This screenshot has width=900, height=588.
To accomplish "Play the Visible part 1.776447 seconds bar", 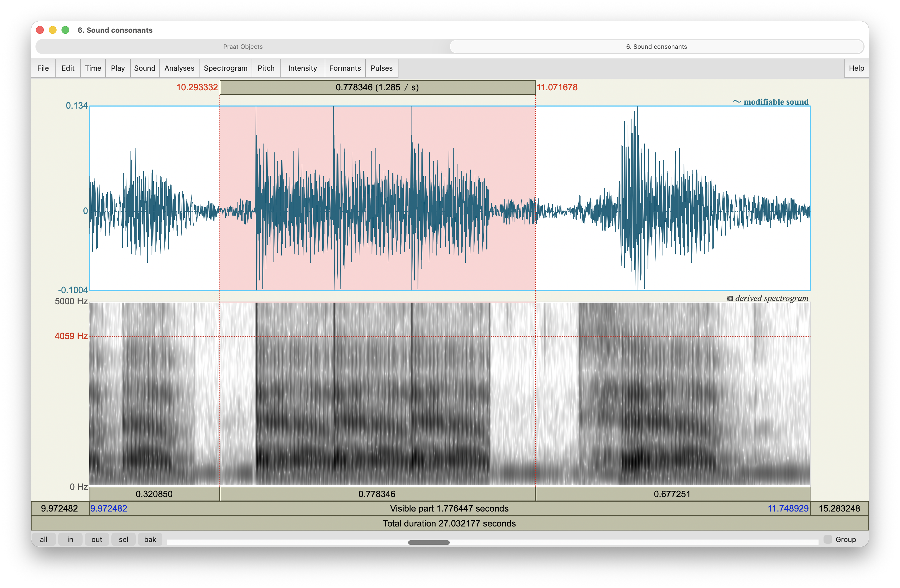I will [450, 508].
